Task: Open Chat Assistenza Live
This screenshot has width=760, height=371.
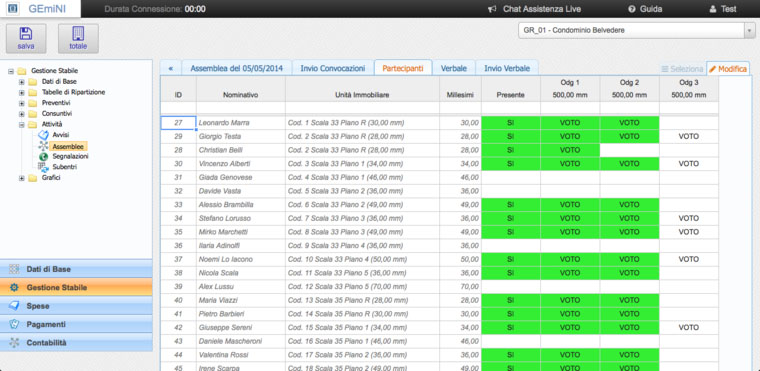Action: click(535, 9)
